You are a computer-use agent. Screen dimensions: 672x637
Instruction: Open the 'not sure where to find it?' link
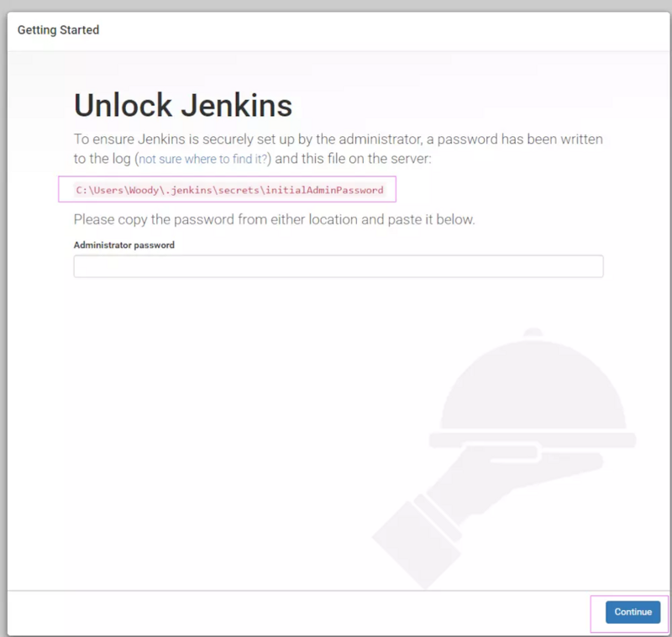click(x=202, y=159)
